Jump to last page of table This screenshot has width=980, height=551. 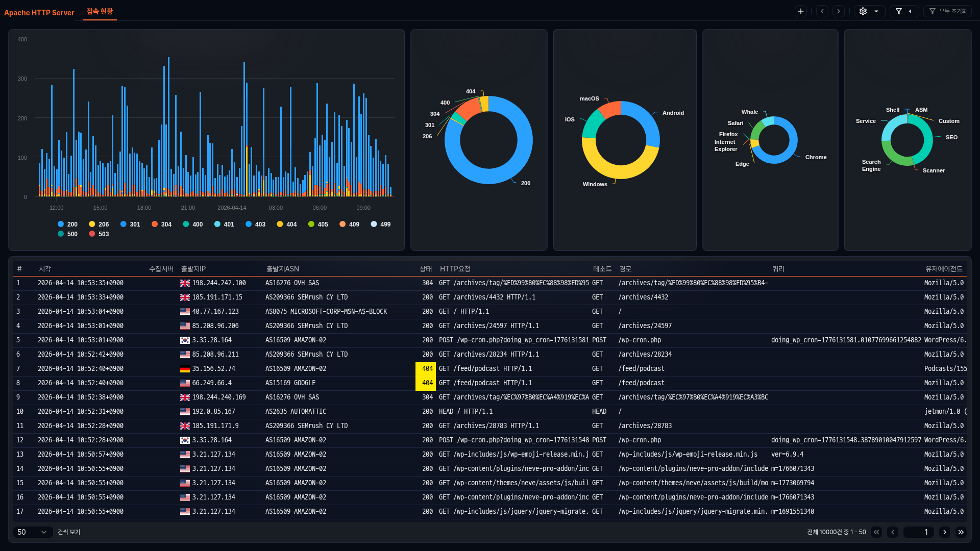[x=961, y=532]
